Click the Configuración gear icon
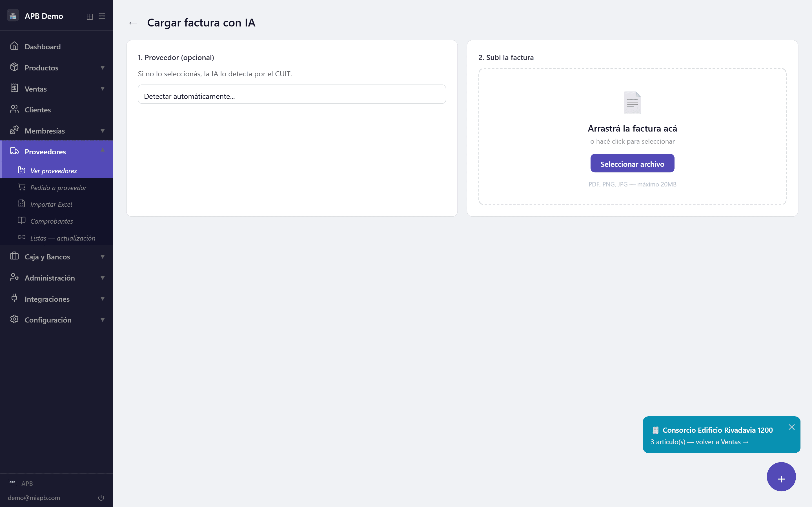This screenshot has height=507, width=812. click(x=14, y=319)
